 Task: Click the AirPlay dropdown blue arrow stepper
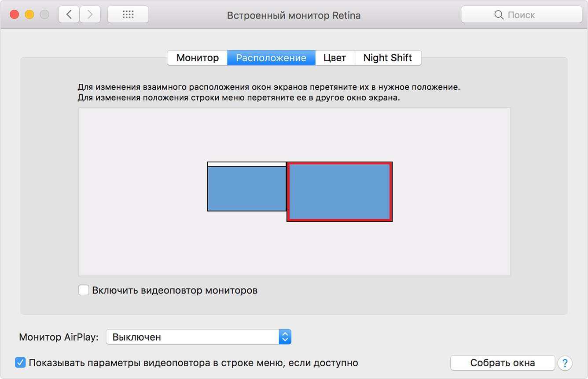pos(285,337)
